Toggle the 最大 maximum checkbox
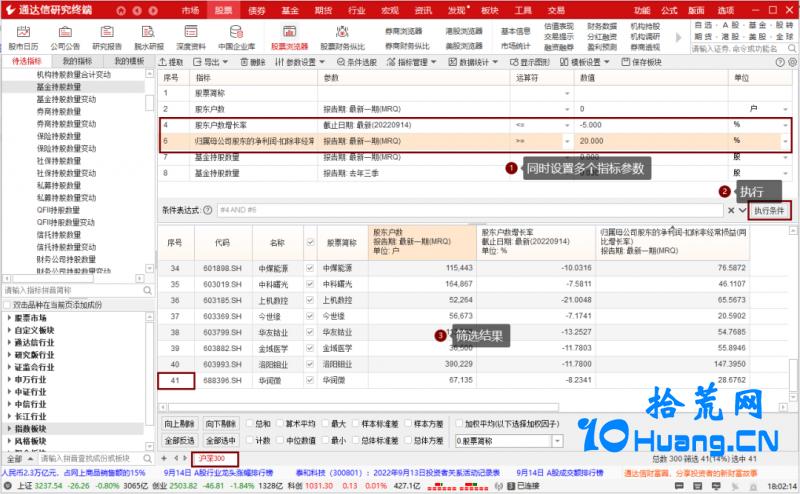 coord(325,424)
